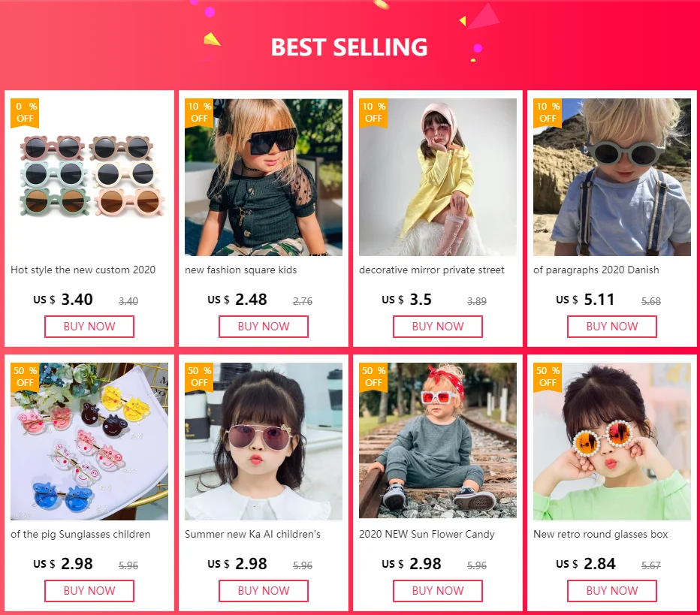Open the pig sunglasses product photo

(89, 442)
